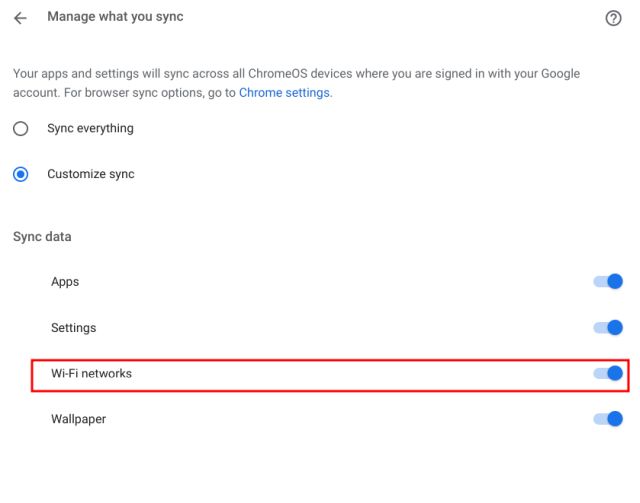Click the Apps row label
Screen dimensions: 640x503
(x=65, y=282)
